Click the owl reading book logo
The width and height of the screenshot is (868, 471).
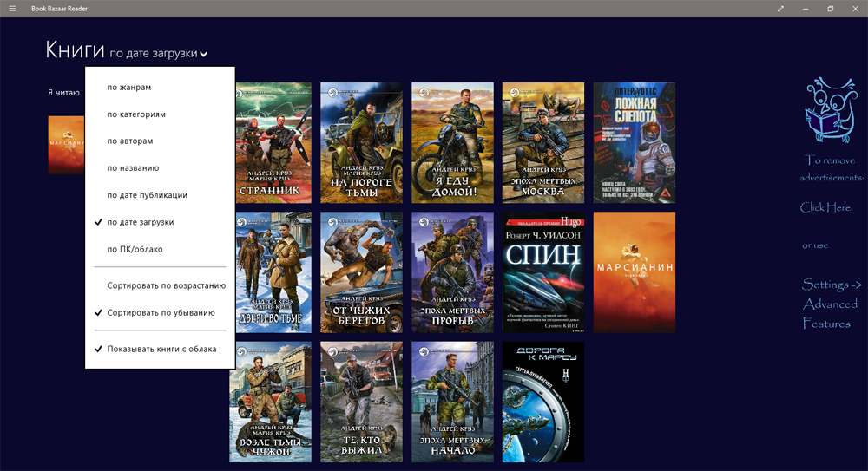coord(831,111)
